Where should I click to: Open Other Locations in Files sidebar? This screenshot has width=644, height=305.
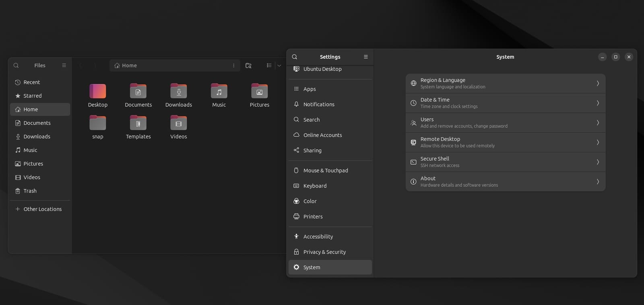40,209
